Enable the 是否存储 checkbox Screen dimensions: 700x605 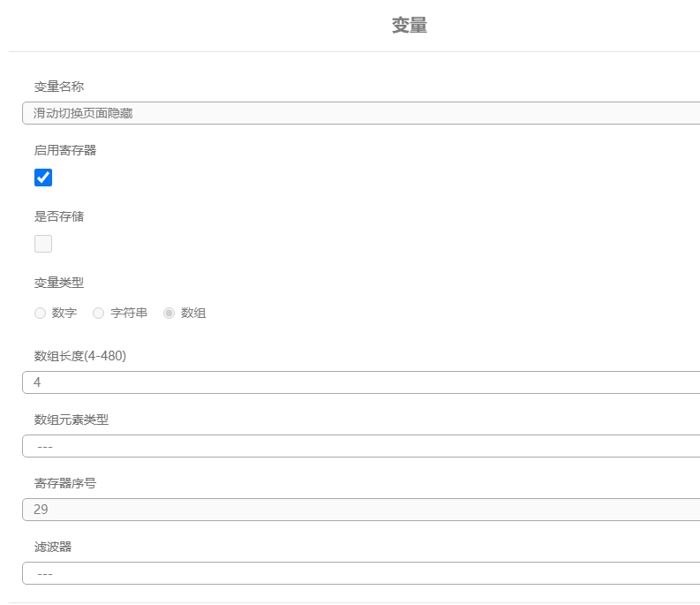tap(43, 244)
